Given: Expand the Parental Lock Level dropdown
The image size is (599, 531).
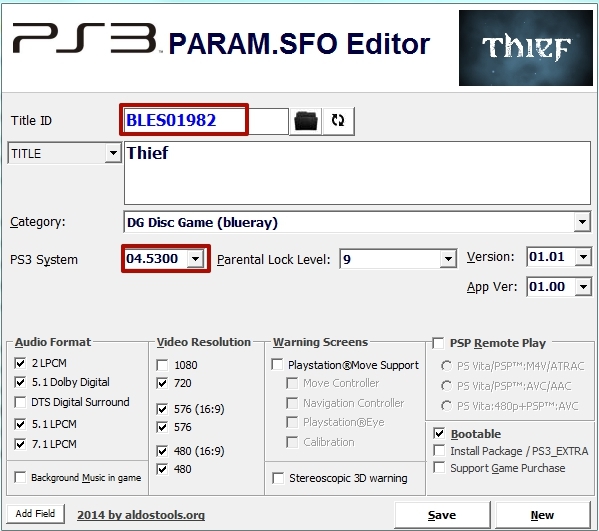Looking at the screenshot, I should 448,259.
